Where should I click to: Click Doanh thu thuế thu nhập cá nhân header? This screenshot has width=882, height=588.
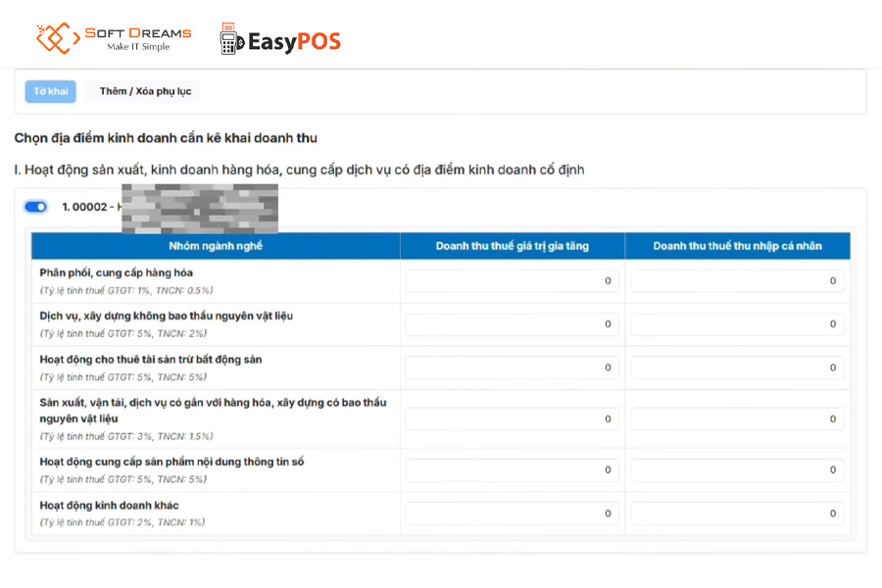pyautogui.click(x=737, y=246)
